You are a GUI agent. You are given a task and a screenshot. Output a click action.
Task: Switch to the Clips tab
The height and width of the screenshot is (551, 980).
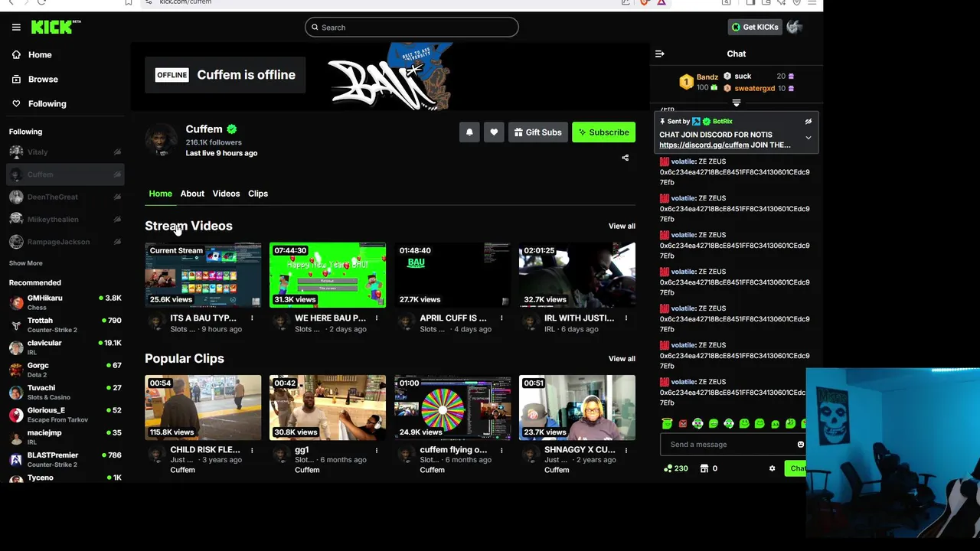[258, 194]
